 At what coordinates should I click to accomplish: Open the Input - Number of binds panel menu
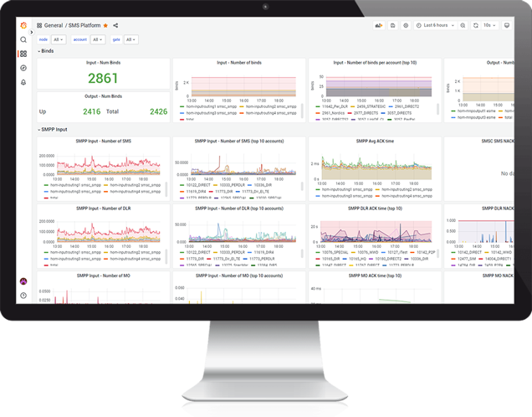tap(239, 63)
